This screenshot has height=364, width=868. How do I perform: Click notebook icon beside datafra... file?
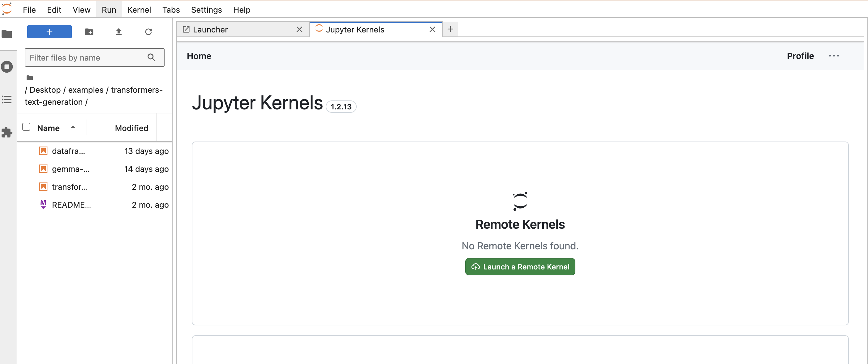(43, 150)
